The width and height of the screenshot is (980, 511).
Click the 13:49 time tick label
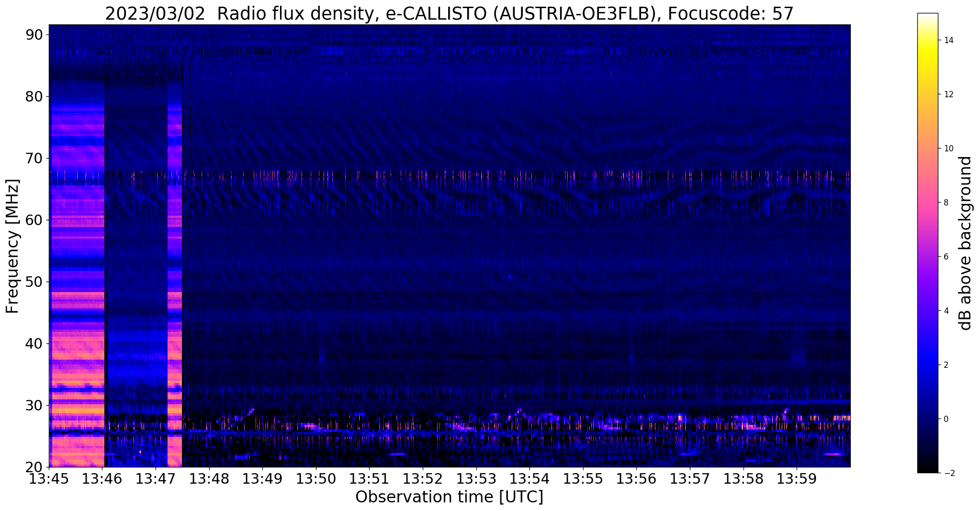262,478
